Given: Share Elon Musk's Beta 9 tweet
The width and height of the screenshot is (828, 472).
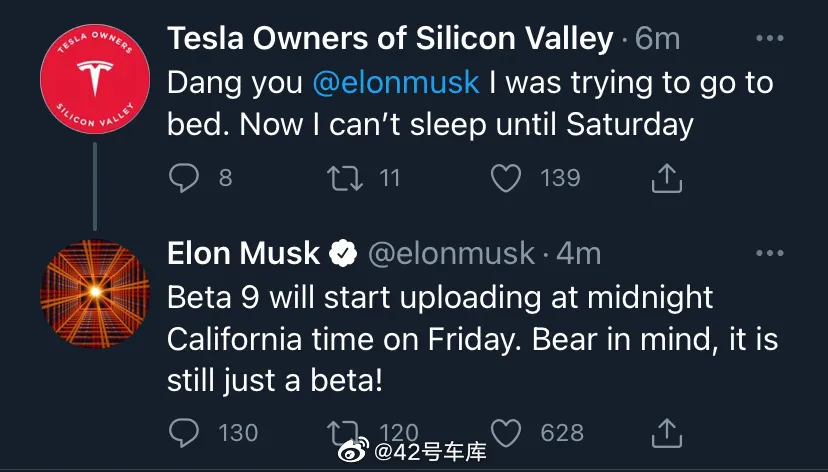Looking at the screenshot, I should point(666,432).
